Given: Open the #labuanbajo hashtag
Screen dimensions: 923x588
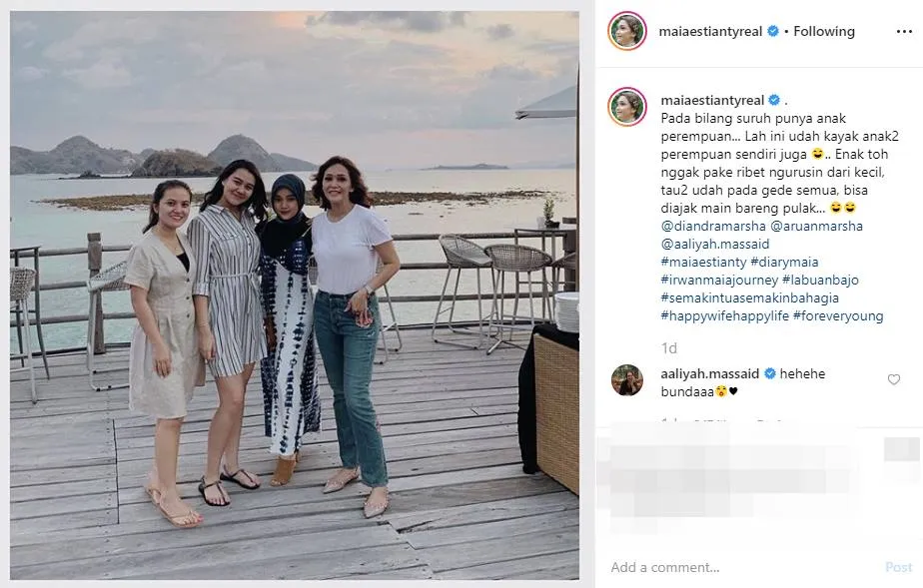Looking at the screenshot, I should click(x=820, y=280).
